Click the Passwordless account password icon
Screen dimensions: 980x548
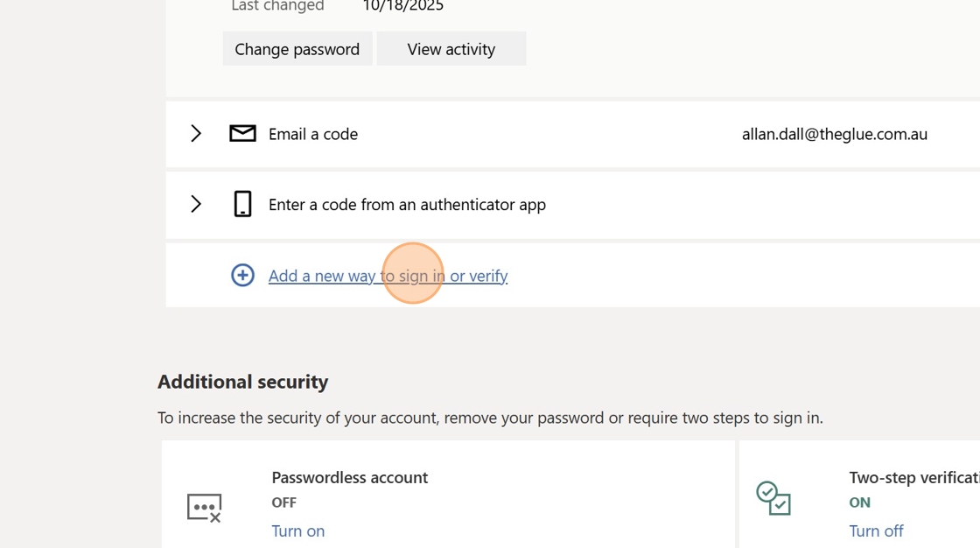[204, 507]
